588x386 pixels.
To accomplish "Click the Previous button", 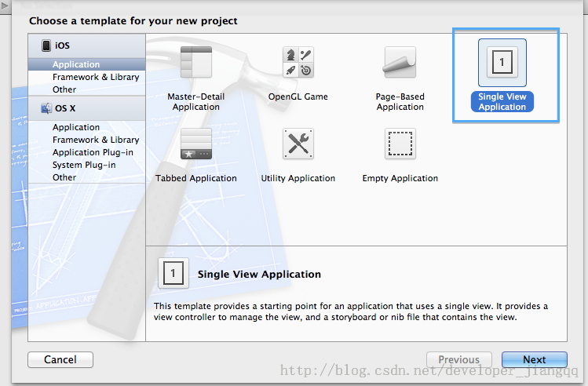I will coord(458,359).
